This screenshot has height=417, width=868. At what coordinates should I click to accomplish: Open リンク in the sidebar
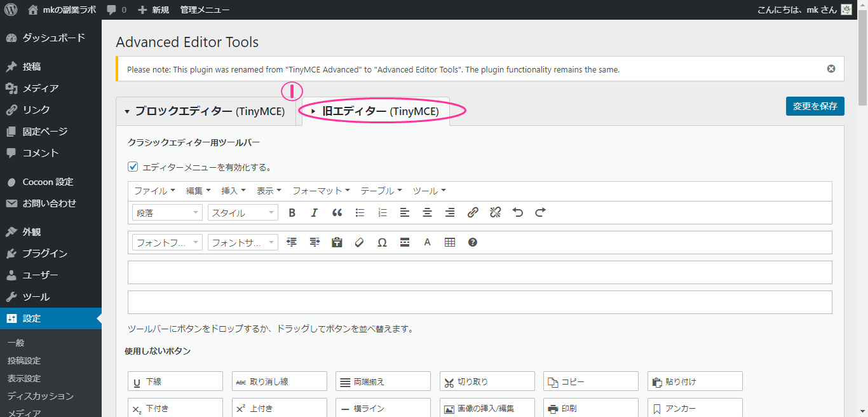[51, 110]
